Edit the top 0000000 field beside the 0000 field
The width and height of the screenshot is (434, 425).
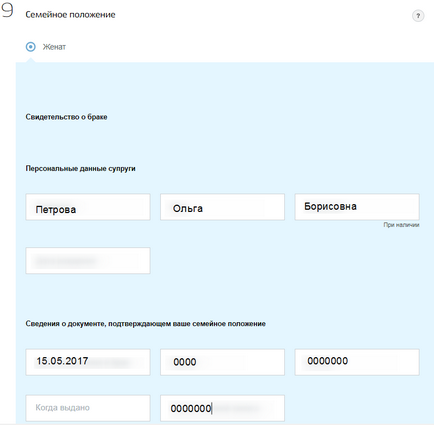[357, 362]
